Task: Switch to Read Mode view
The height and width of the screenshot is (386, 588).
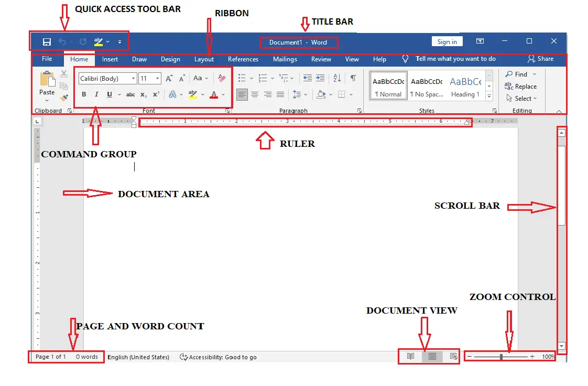Action: pos(410,356)
